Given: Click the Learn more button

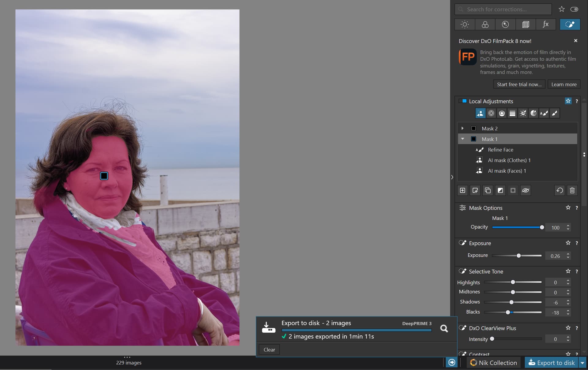Looking at the screenshot, I should click(x=563, y=84).
